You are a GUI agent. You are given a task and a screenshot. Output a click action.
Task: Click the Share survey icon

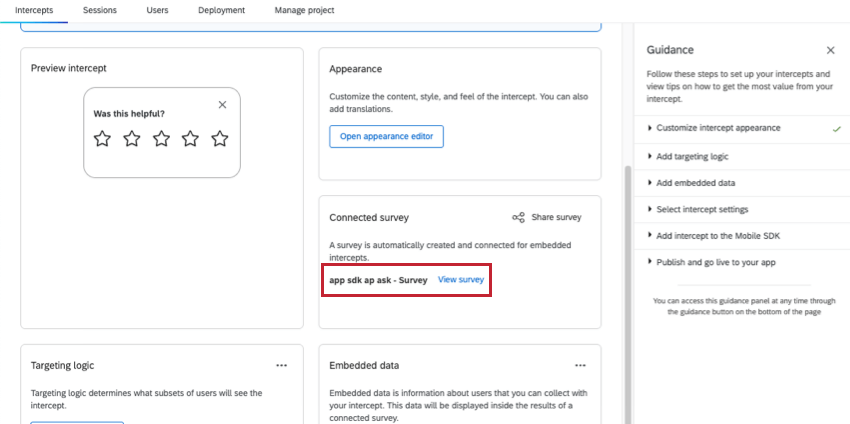tap(518, 217)
